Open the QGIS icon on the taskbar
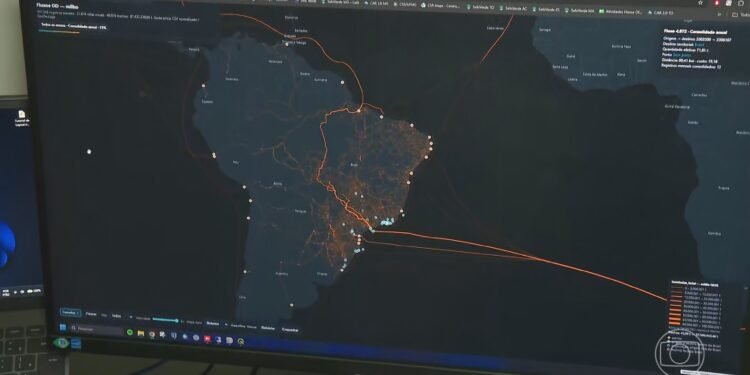The image size is (750, 375). click(x=241, y=341)
